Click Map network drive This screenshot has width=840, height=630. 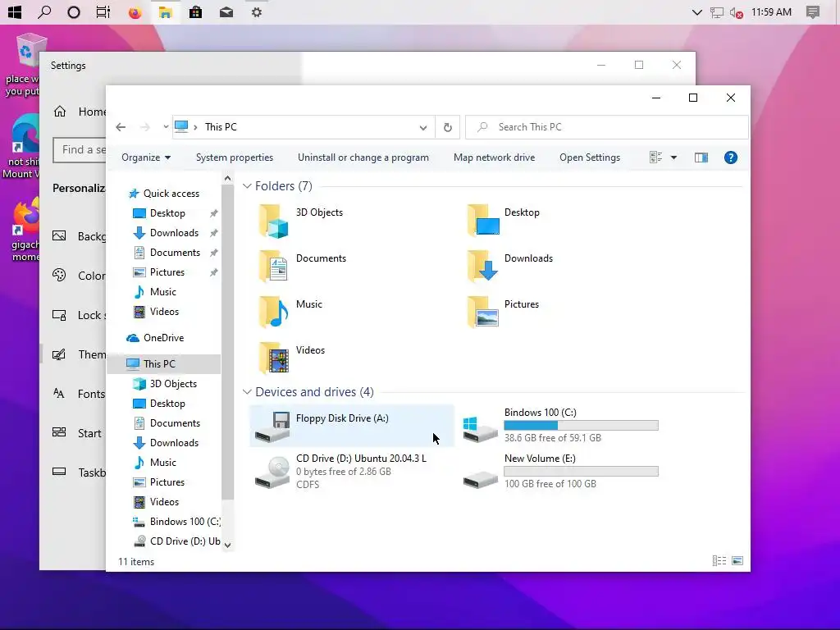pyautogui.click(x=494, y=157)
